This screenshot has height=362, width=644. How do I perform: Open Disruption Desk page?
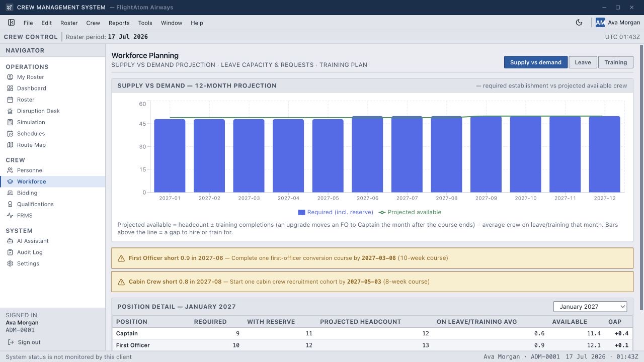[53, 111]
